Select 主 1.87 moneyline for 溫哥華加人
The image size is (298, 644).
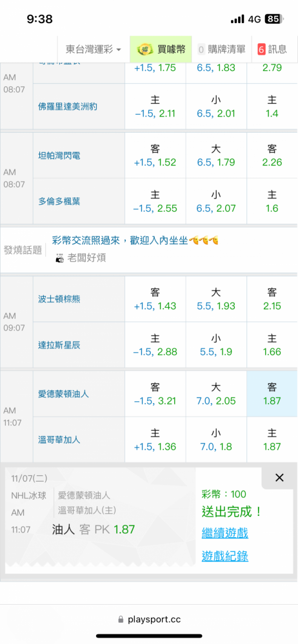coord(272,439)
